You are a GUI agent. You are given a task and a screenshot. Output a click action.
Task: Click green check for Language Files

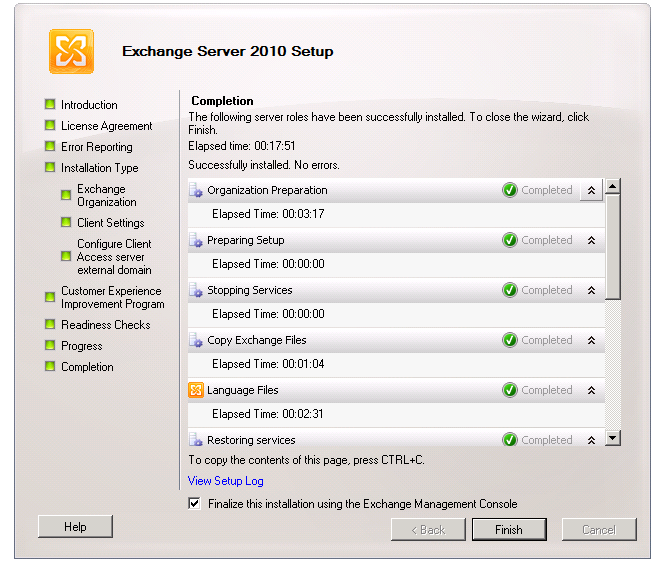pos(510,390)
